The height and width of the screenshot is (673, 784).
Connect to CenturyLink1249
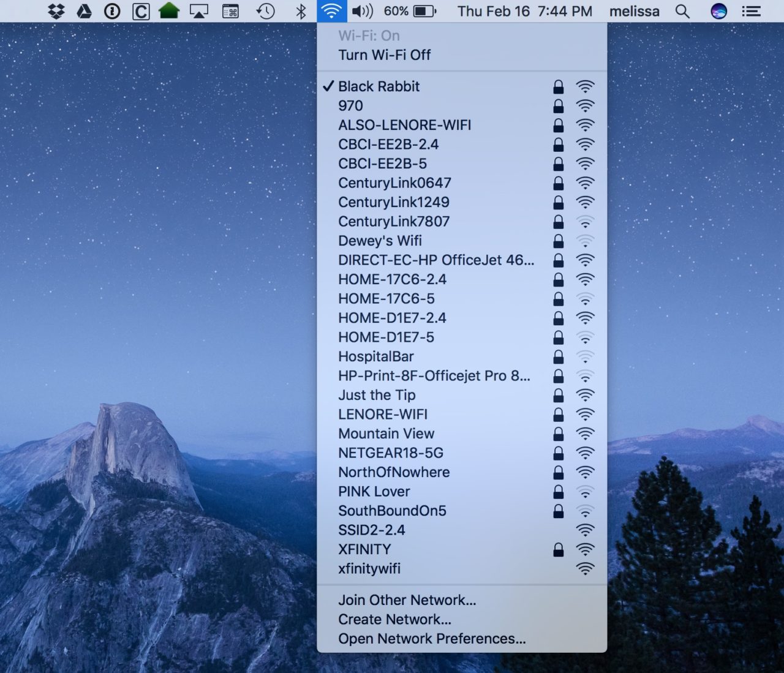[x=462, y=202]
